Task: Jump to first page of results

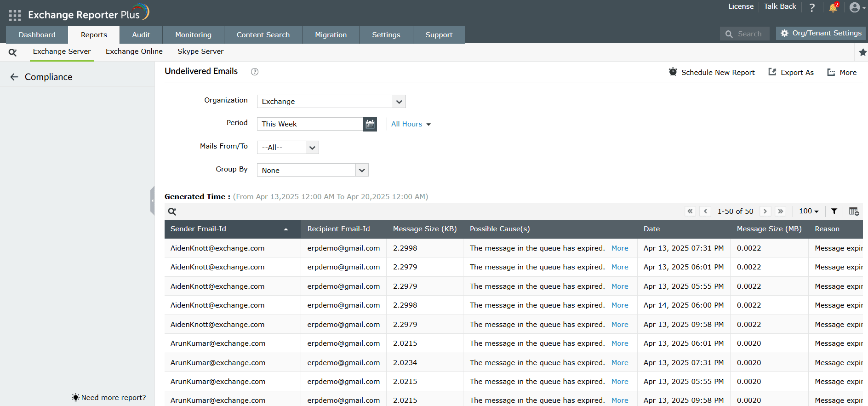Action: pyautogui.click(x=690, y=211)
